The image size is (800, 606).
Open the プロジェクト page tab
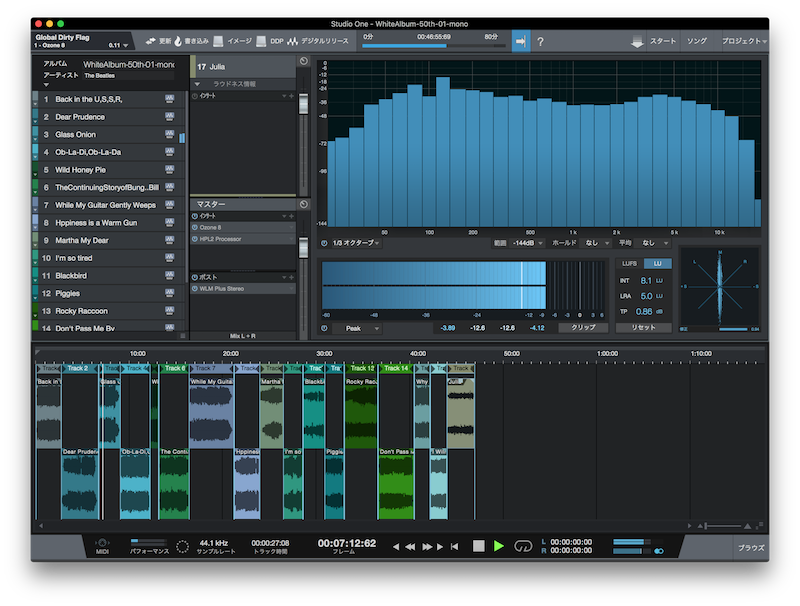(741, 41)
